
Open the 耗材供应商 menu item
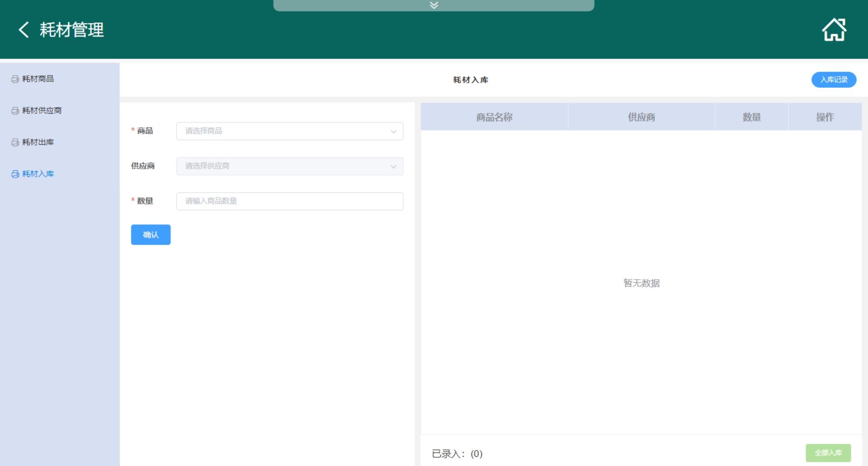(42, 110)
